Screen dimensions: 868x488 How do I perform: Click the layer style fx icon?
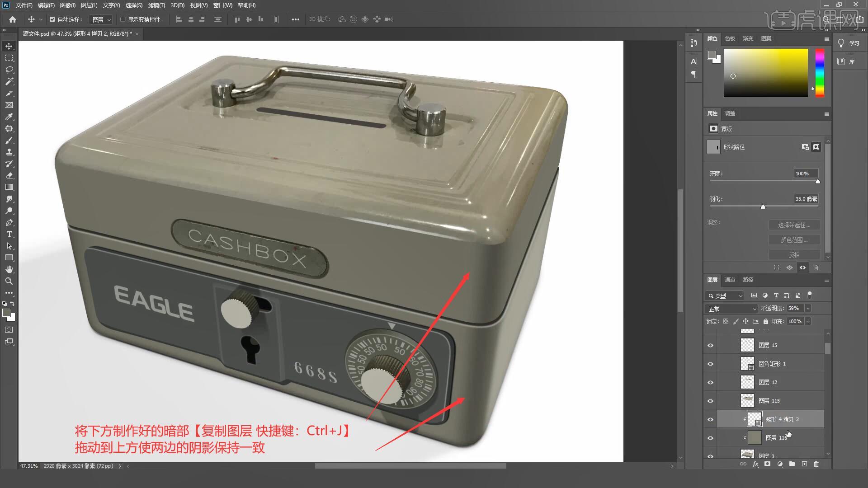(755, 464)
